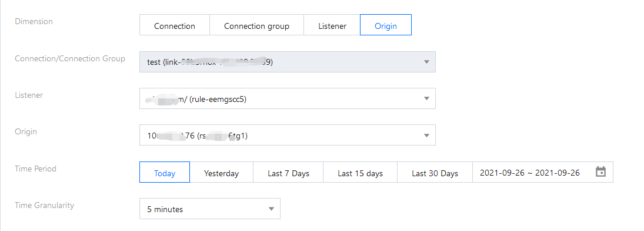Open the calendar date picker icon
644x231 pixels.
click(x=600, y=172)
